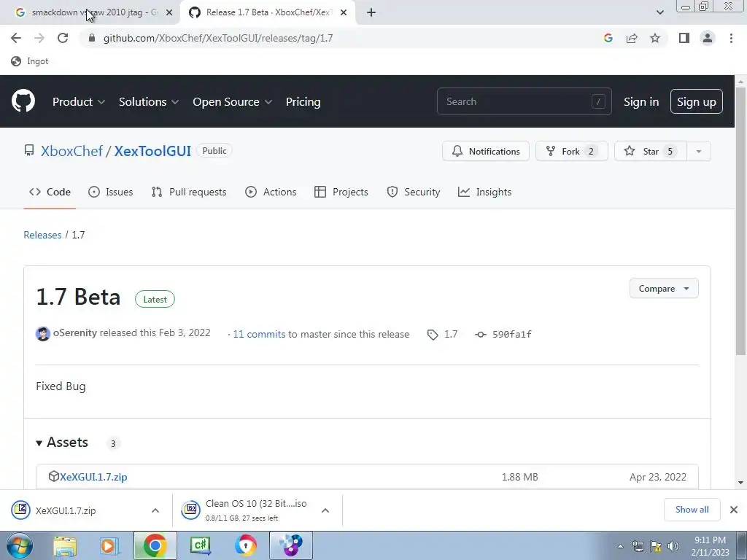Open the Issues tab
The image size is (747, 560).
click(x=111, y=192)
